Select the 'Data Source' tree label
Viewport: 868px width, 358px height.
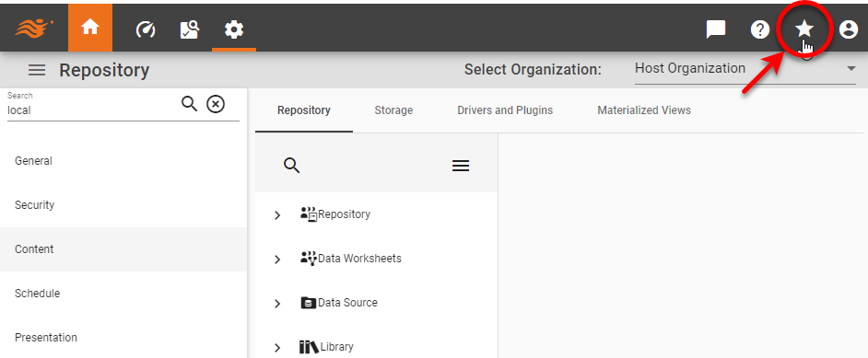347,302
